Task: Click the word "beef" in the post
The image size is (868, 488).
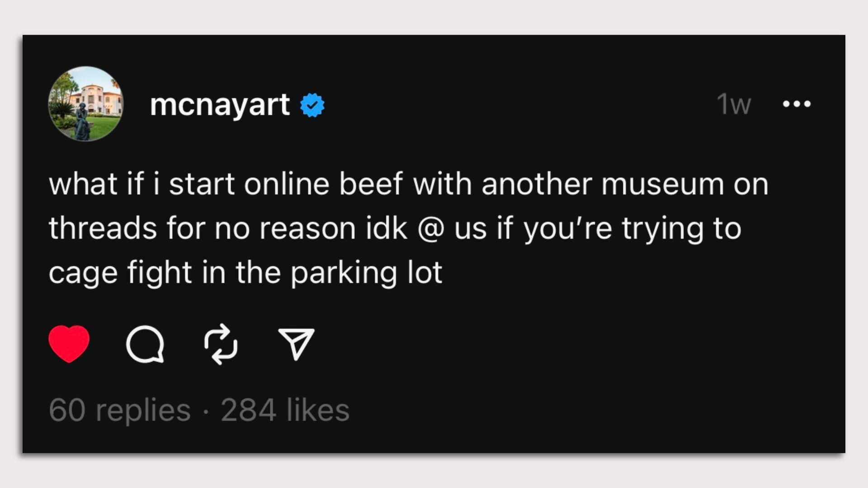Action: (371, 183)
